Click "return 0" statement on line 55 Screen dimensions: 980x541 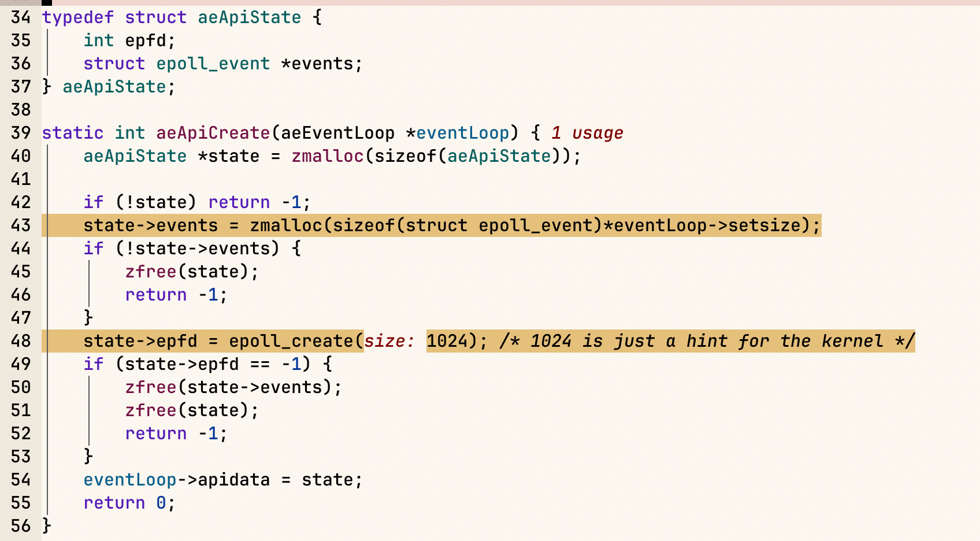coord(129,503)
